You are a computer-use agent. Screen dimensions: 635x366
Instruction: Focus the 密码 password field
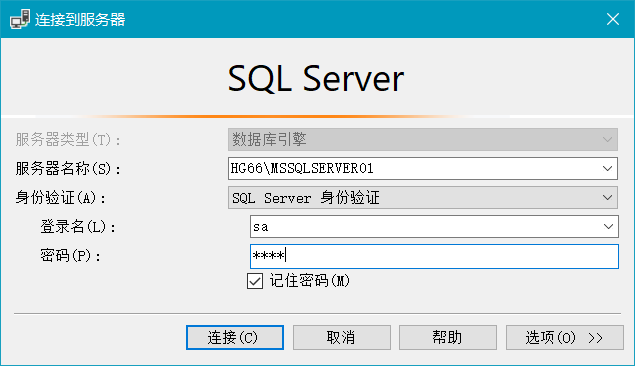tap(434, 256)
